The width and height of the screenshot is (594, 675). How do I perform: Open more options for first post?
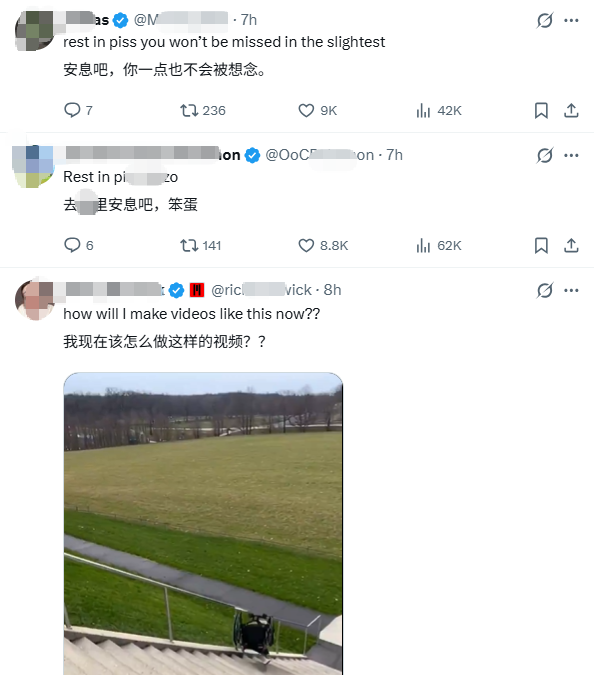(x=571, y=20)
